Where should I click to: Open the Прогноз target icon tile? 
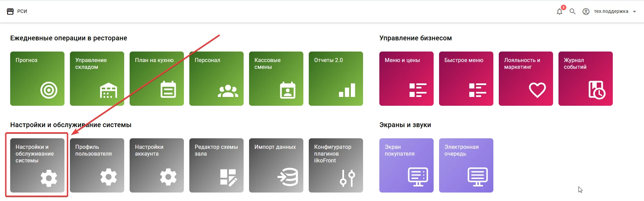pos(37,79)
